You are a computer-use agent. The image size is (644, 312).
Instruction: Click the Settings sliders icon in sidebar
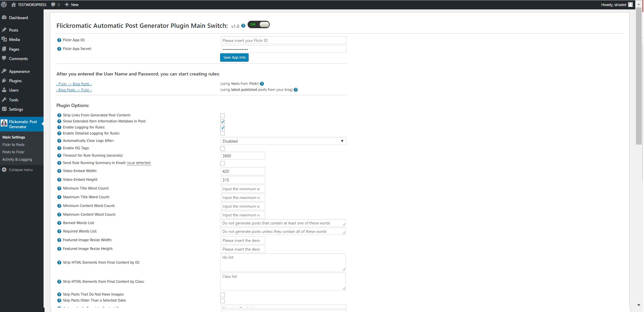click(4, 109)
